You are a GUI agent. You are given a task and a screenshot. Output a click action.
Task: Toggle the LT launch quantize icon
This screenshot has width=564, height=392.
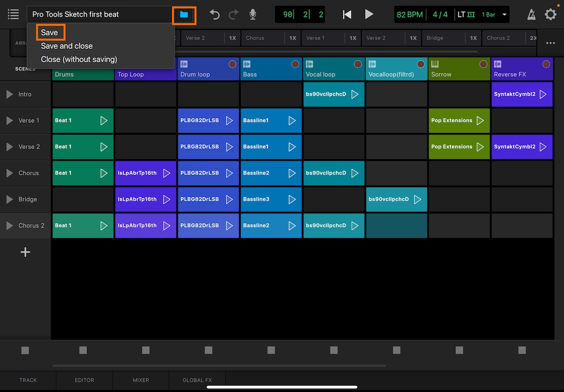pyautogui.click(x=466, y=14)
